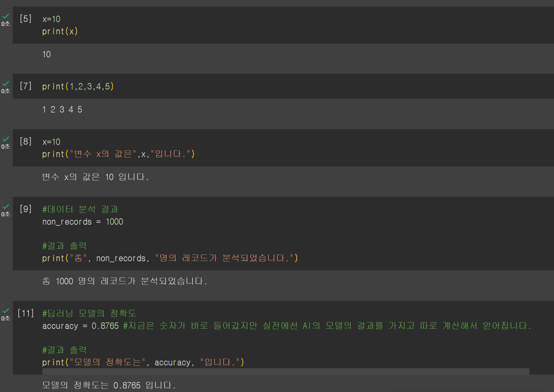Click the non_records = 1000 code line
This screenshot has height=392, width=554.
click(x=83, y=222)
